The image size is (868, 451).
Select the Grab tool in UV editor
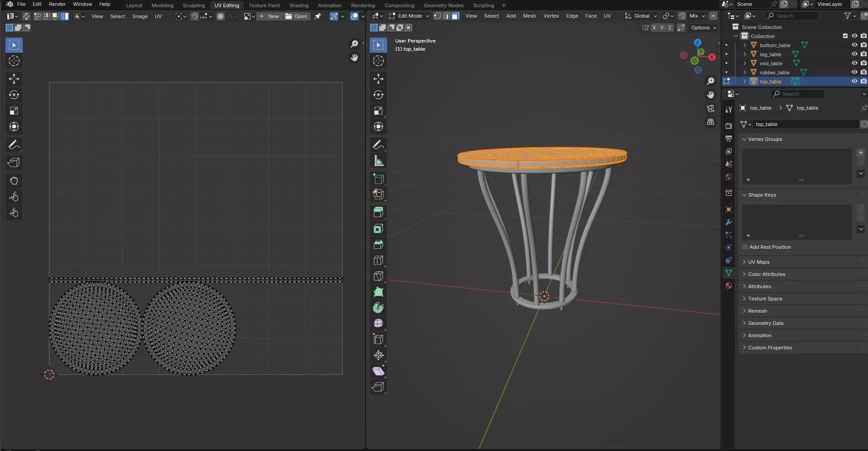14,181
